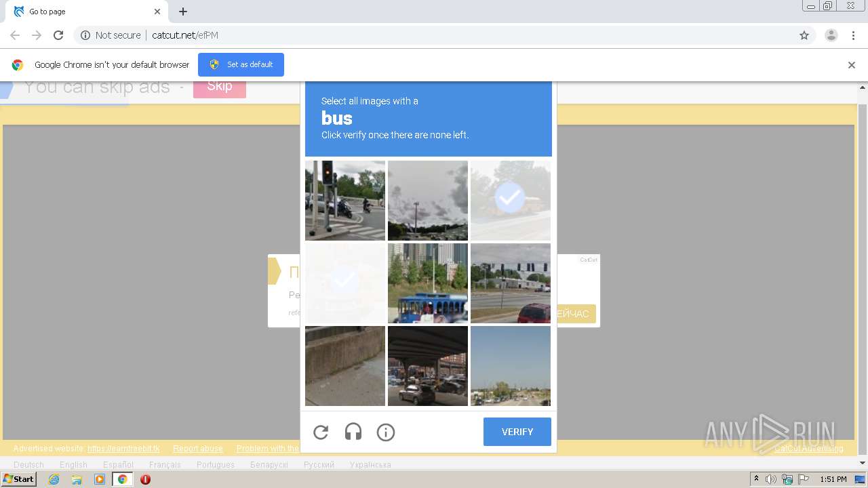Click Set as default button
The height and width of the screenshot is (488, 868).
(x=241, y=64)
